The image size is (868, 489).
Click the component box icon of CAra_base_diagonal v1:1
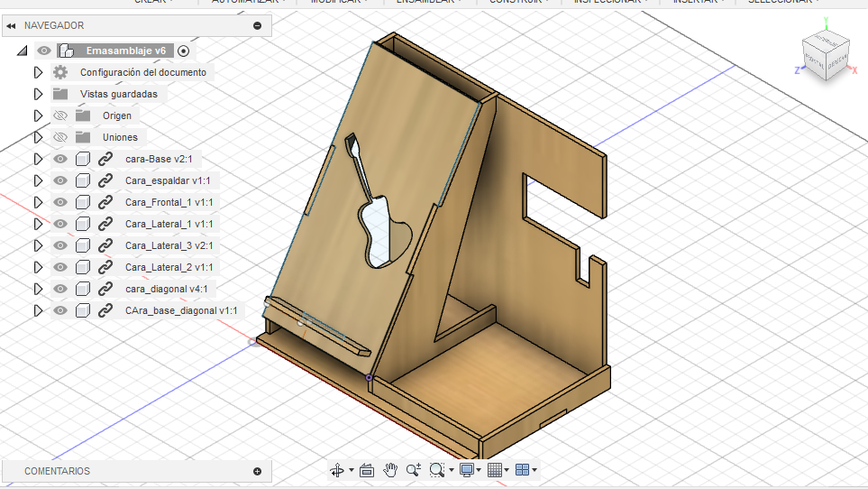click(83, 310)
